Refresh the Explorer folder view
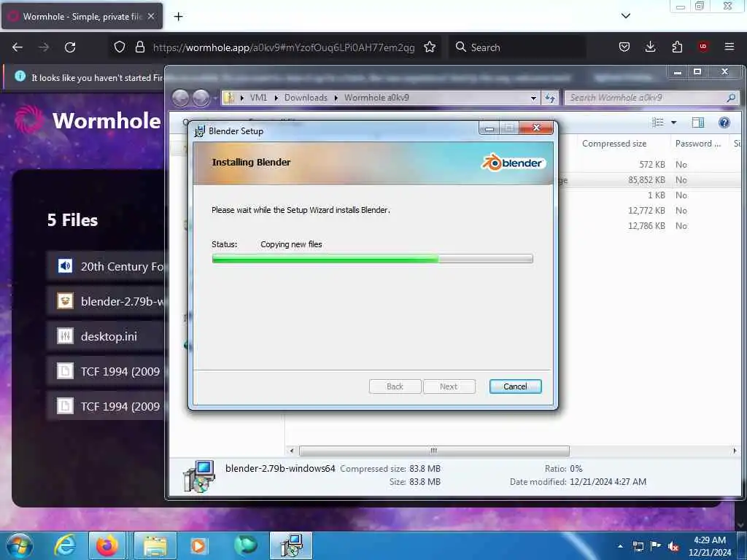The height and width of the screenshot is (560, 747). click(550, 98)
